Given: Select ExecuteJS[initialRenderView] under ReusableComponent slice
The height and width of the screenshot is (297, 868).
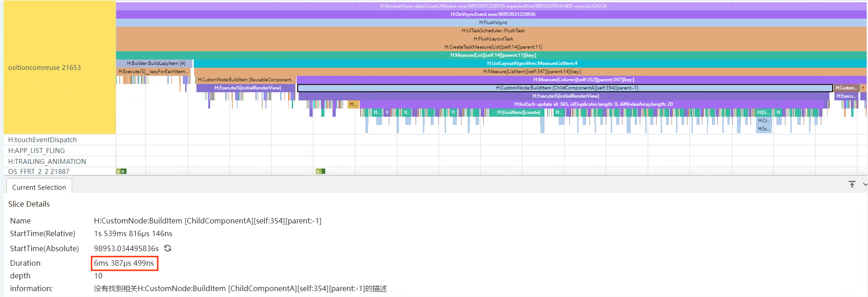Looking at the screenshot, I should (x=246, y=88).
